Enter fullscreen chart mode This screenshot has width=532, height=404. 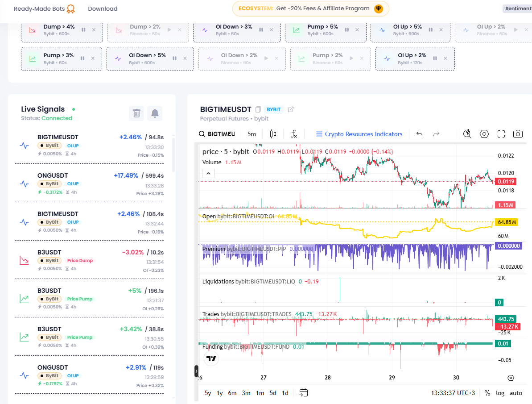point(501,134)
